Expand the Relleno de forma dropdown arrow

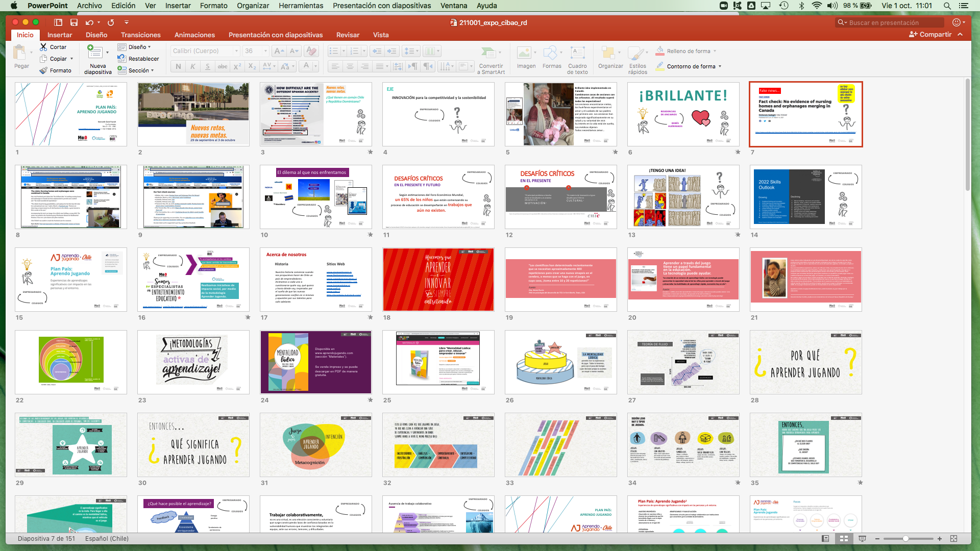tap(715, 51)
